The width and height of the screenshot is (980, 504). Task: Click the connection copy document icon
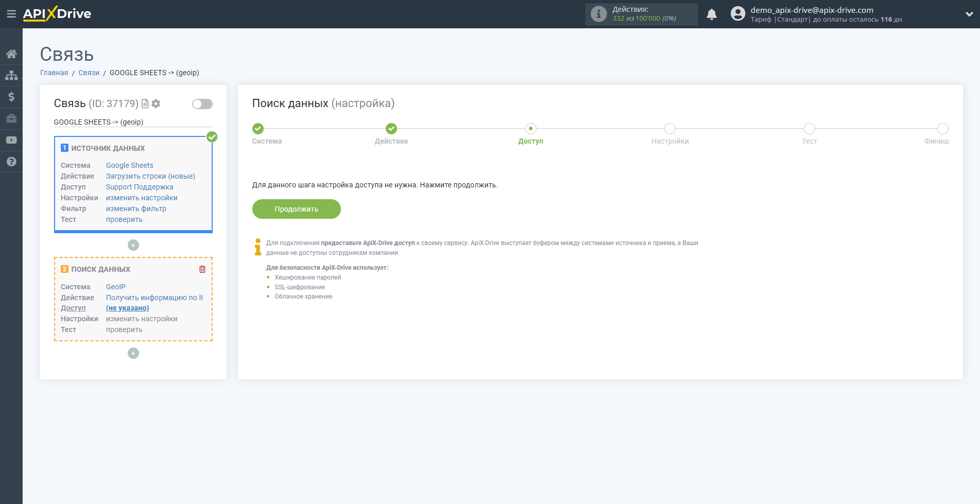point(145,103)
